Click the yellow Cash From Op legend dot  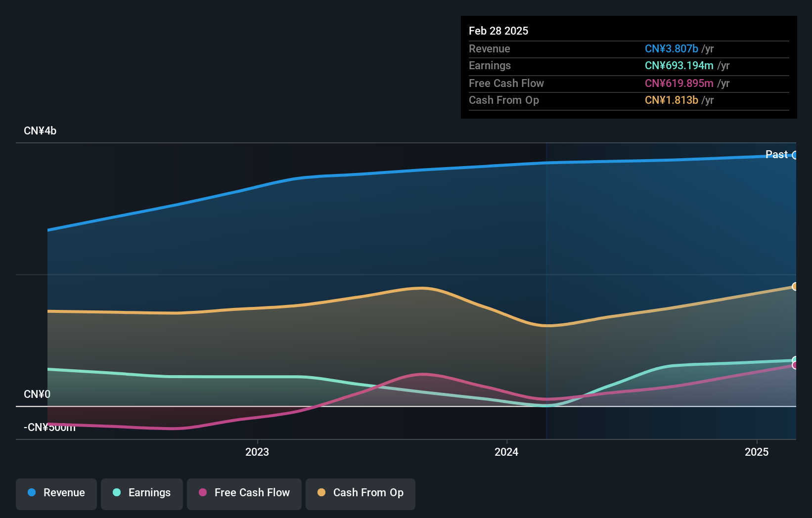click(x=321, y=493)
